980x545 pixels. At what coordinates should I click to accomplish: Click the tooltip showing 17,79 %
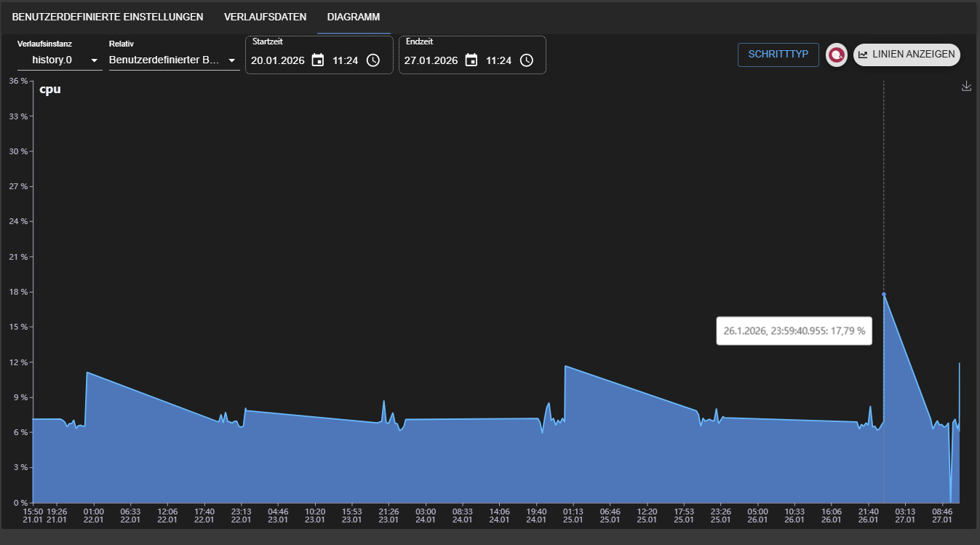[x=794, y=330]
